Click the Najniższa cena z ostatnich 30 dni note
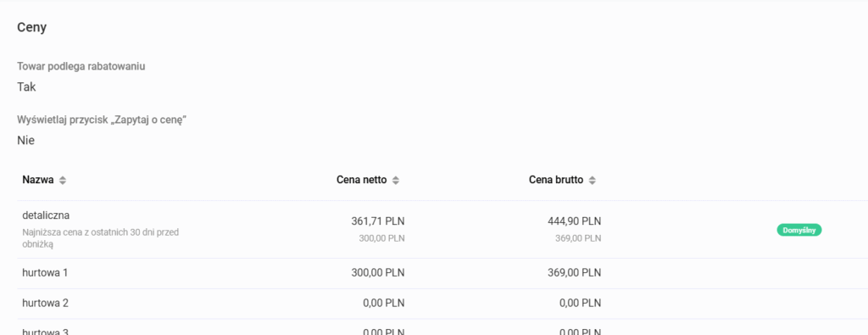 pos(100,238)
